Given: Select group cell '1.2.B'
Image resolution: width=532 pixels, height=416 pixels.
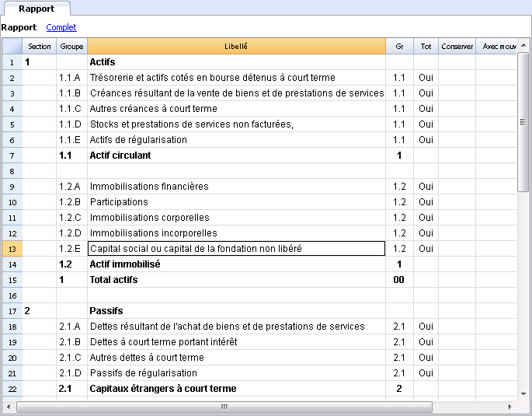Looking at the screenshot, I should [71, 202].
